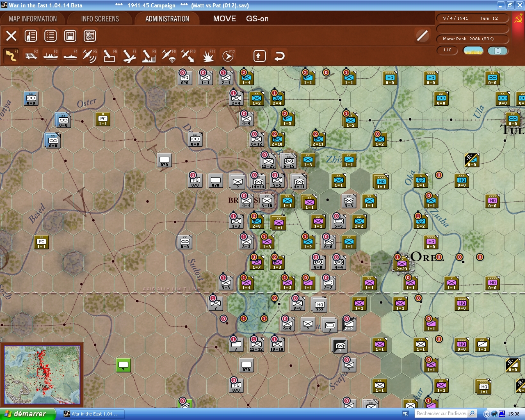Select the PC 1=1 unit near Oster
This screenshot has width=525, height=420.
(x=103, y=119)
